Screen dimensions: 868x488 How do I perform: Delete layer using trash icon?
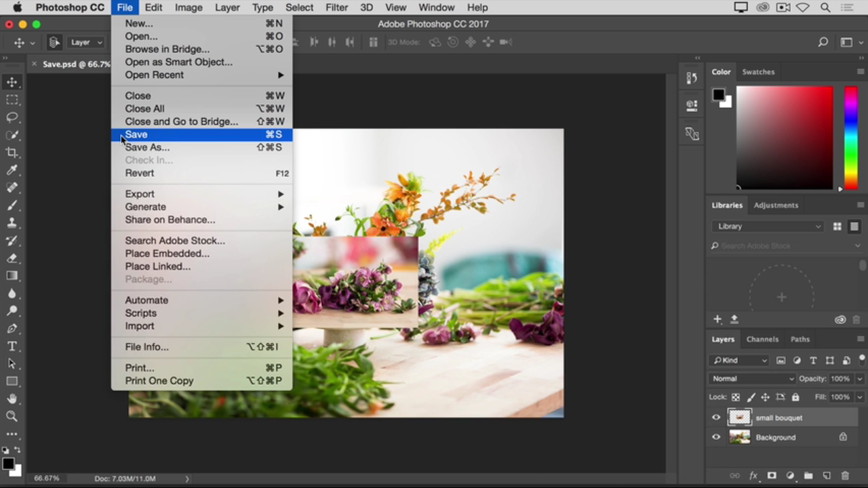click(845, 476)
